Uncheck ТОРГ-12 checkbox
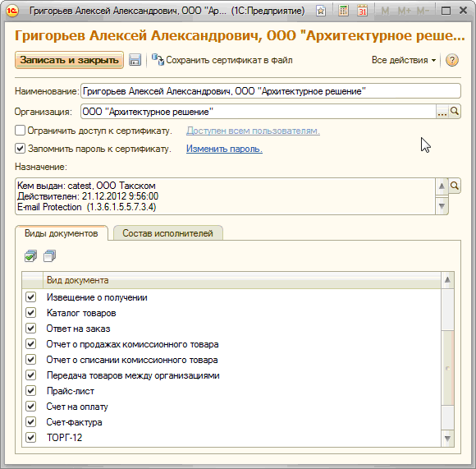 [x=30, y=438]
